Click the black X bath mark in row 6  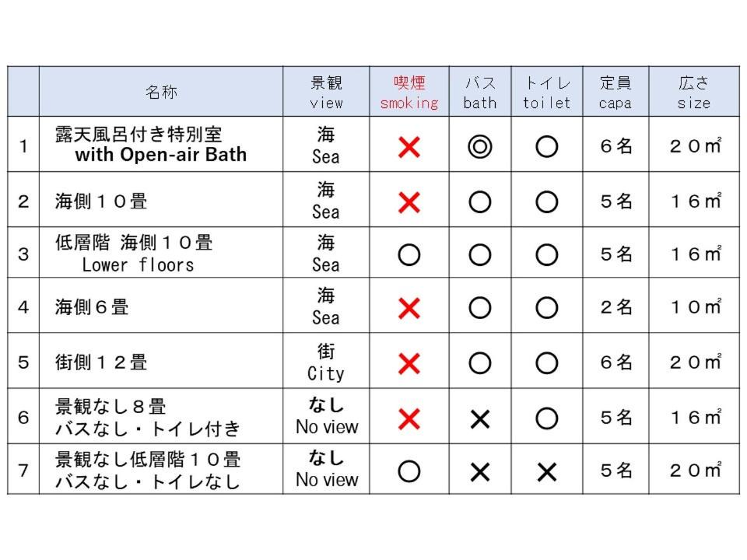click(x=480, y=419)
